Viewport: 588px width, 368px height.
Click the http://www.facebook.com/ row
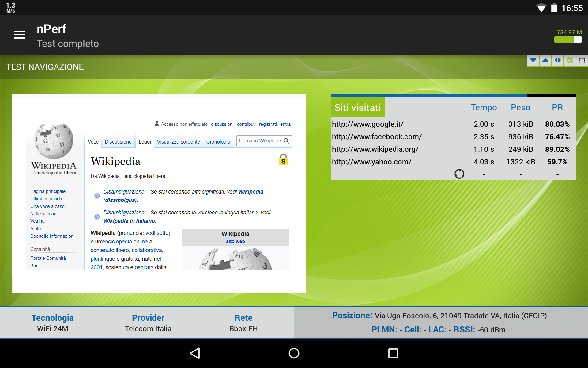click(453, 137)
